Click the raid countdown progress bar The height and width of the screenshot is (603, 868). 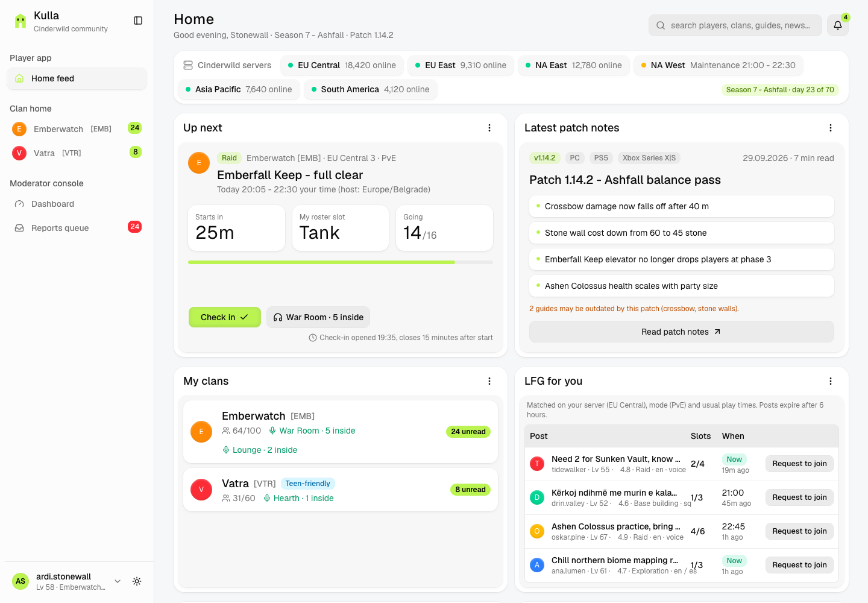click(341, 262)
